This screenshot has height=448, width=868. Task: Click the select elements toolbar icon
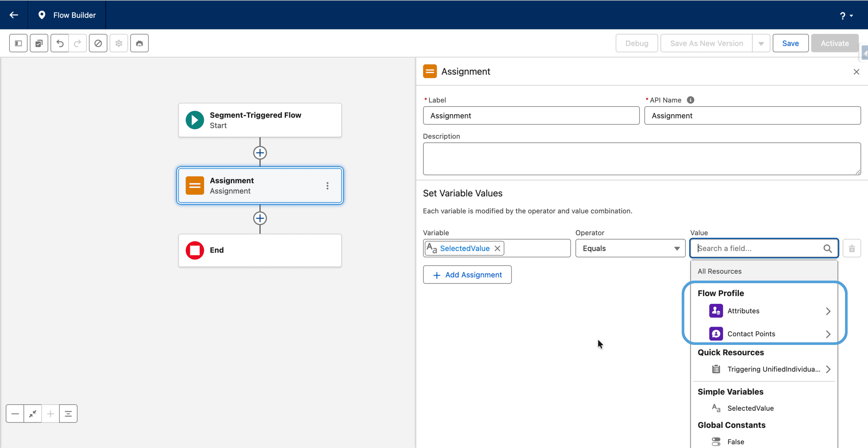click(39, 43)
